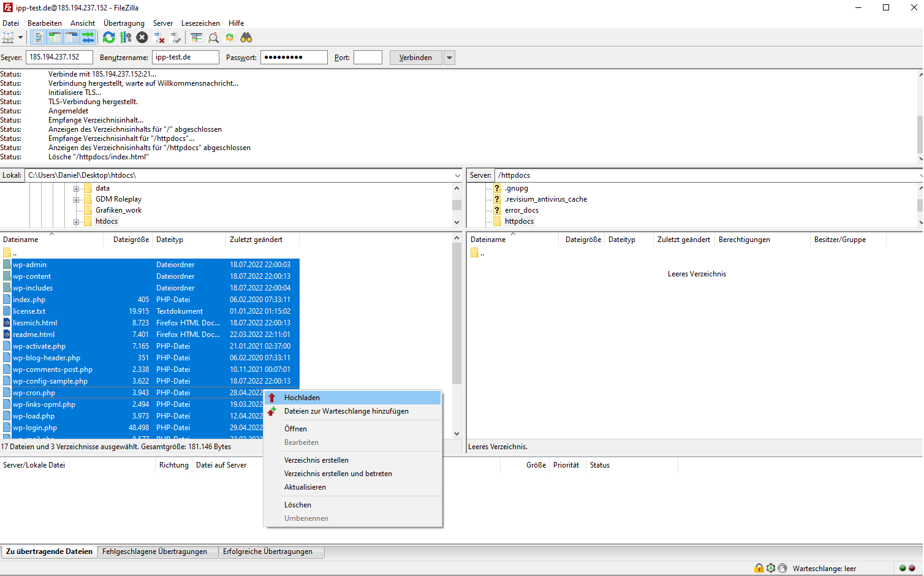
Task: Toggle transfer queue processing icon
Action: pyautogui.click(x=126, y=37)
